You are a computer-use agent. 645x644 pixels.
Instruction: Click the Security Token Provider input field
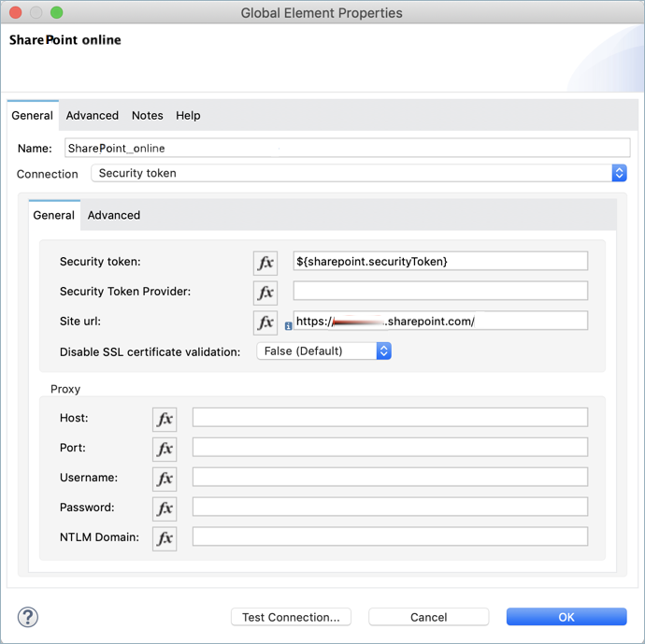click(440, 291)
